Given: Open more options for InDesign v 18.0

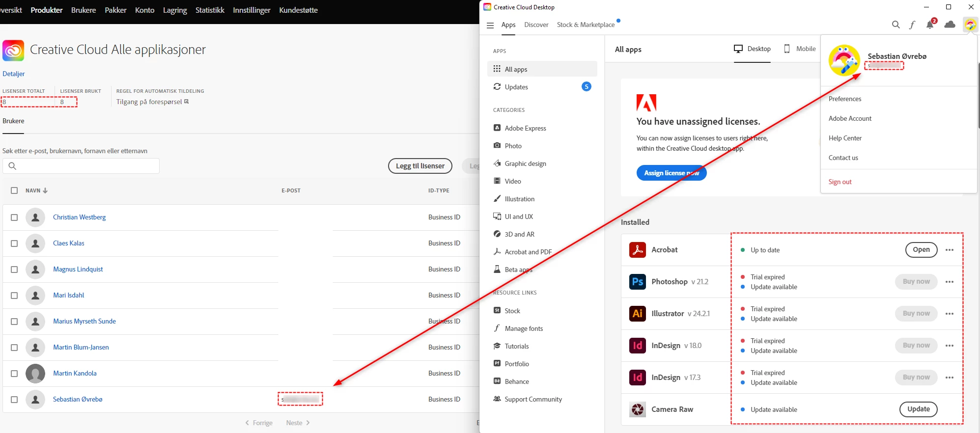Looking at the screenshot, I should click(950, 346).
